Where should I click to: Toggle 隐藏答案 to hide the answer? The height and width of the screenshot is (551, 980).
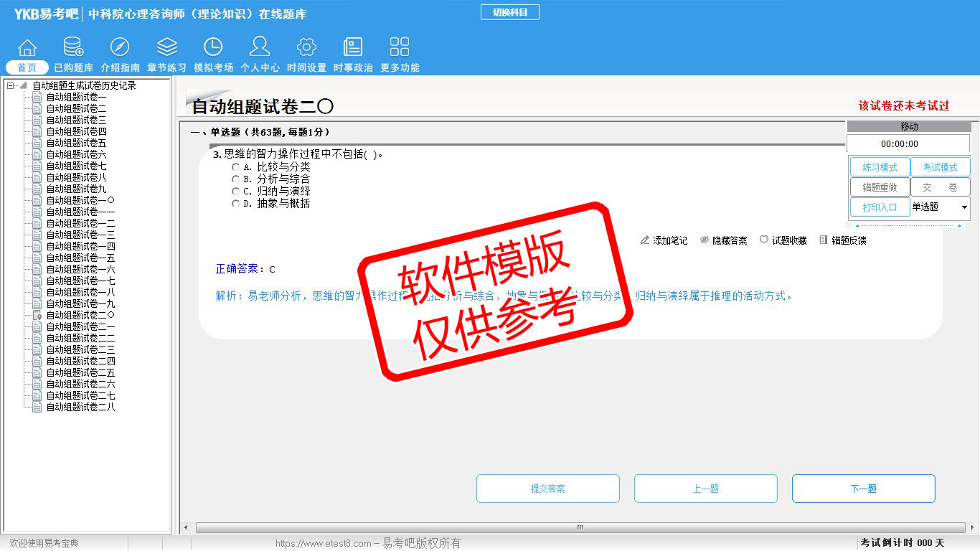click(724, 240)
